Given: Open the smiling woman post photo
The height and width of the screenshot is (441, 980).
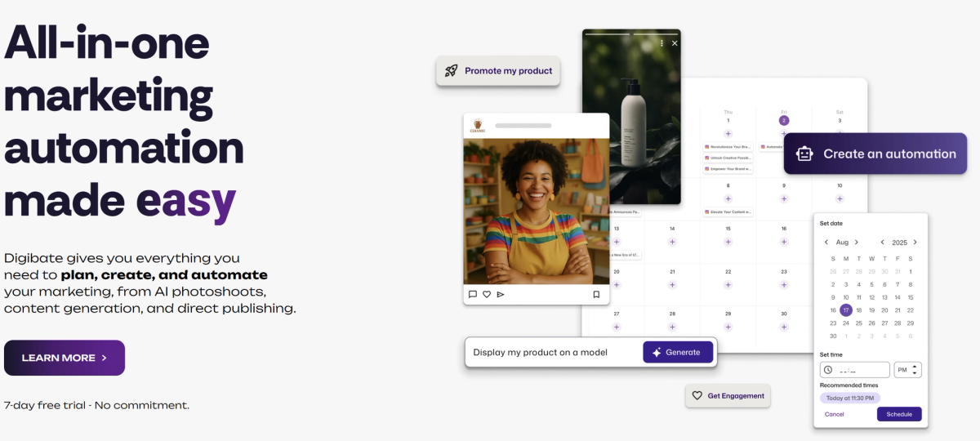Looking at the screenshot, I should 537,212.
